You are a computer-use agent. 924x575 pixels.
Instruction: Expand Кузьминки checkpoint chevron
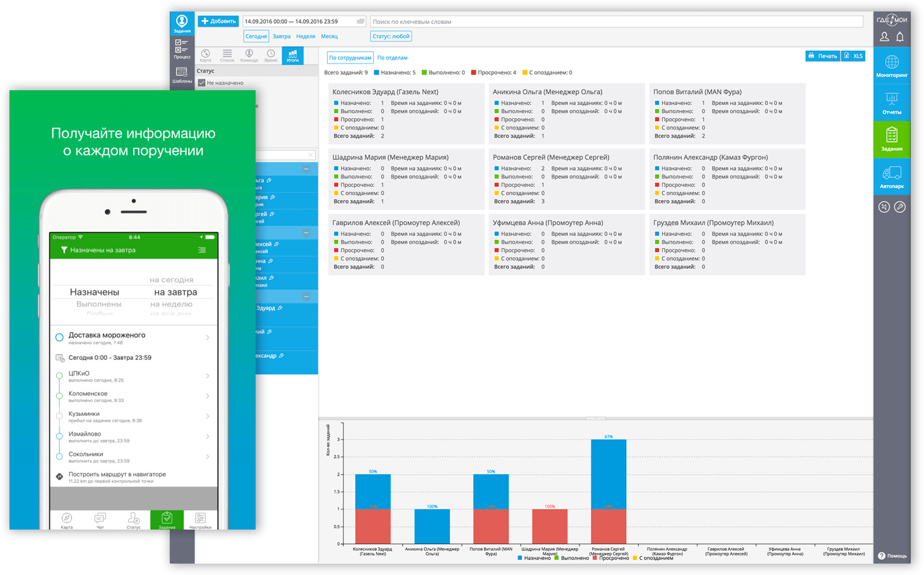pyautogui.click(x=208, y=417)
